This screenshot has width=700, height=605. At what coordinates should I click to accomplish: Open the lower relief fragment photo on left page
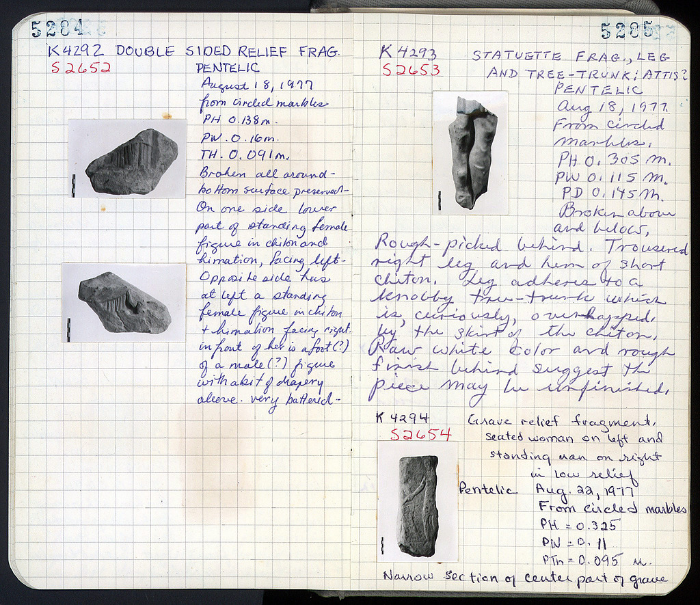point(124,302)
